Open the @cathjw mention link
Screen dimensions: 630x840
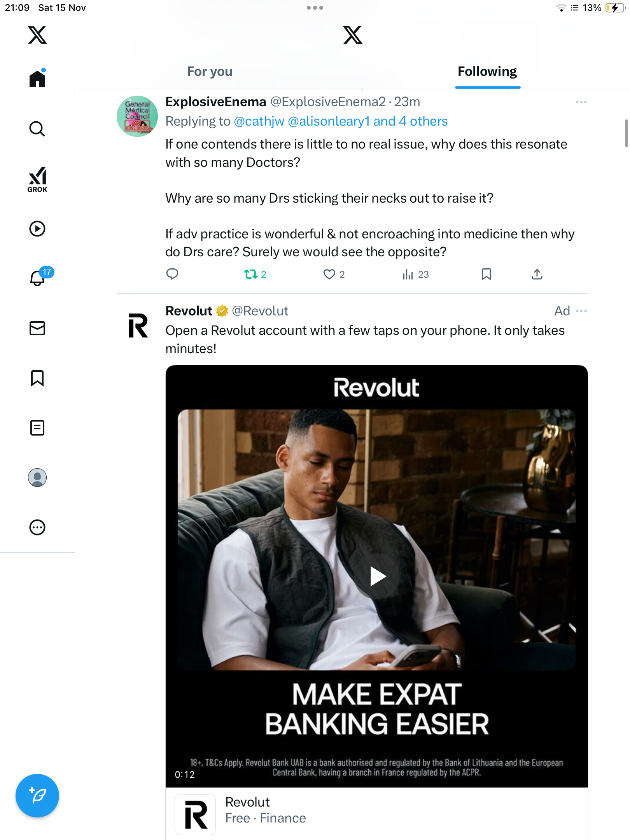point(259,121)
